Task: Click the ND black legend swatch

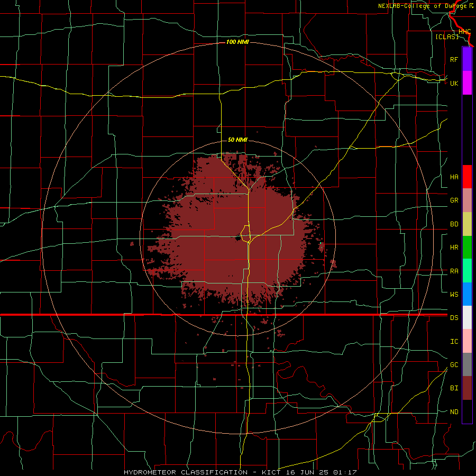Action: click(x=467, y=411)
